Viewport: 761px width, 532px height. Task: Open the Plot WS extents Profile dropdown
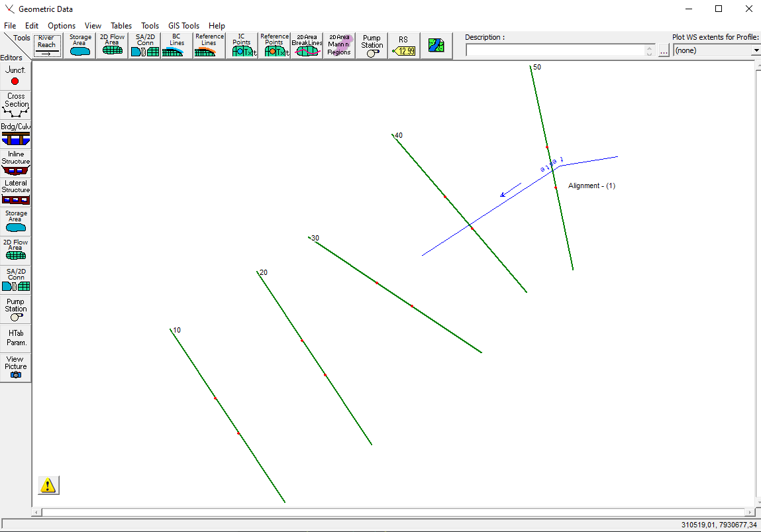pos(755,50)
